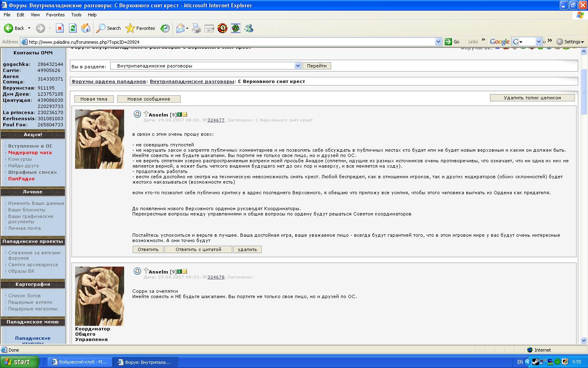Open post number 324677 link
The height and width of the screenshot is (368, 588).
click(x=216, y=120)
